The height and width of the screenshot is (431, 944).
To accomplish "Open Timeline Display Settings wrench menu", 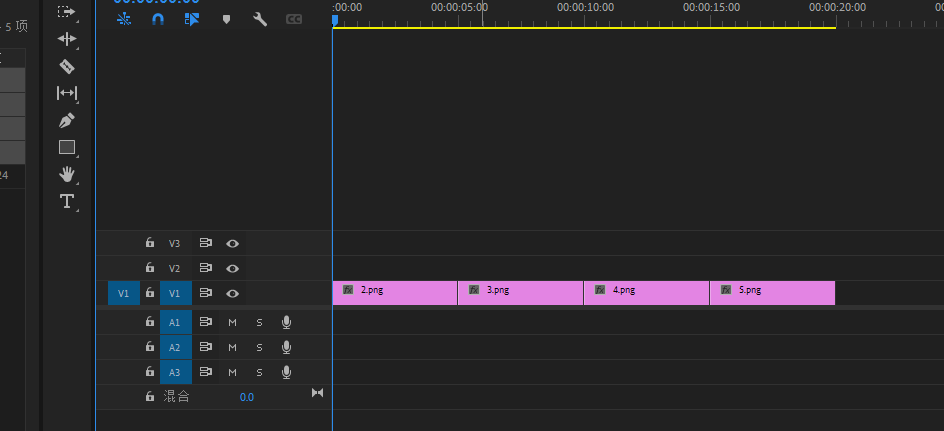I will pos(260,19).
